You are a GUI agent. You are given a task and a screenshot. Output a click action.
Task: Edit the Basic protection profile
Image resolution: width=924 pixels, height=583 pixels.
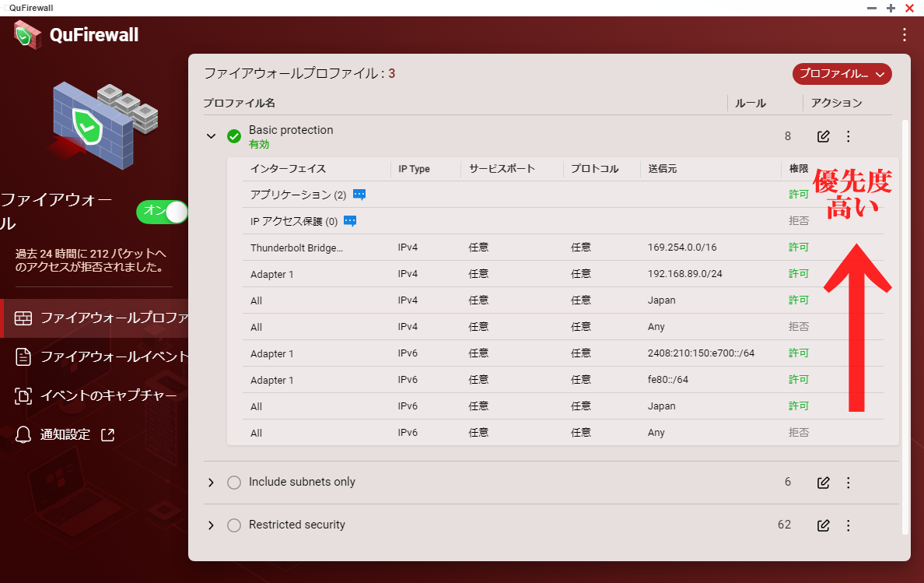click(823, 136)
